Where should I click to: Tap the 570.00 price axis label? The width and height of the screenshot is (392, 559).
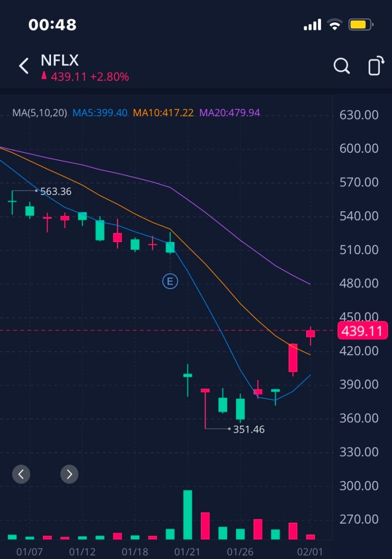point(359,182)
